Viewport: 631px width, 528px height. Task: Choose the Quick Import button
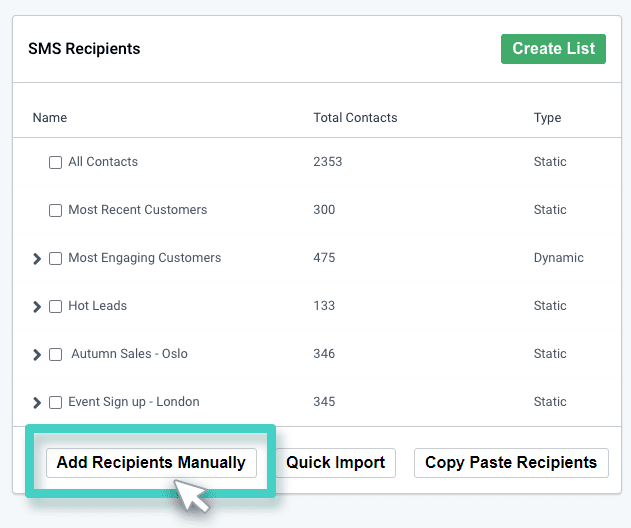pos(336,463)
